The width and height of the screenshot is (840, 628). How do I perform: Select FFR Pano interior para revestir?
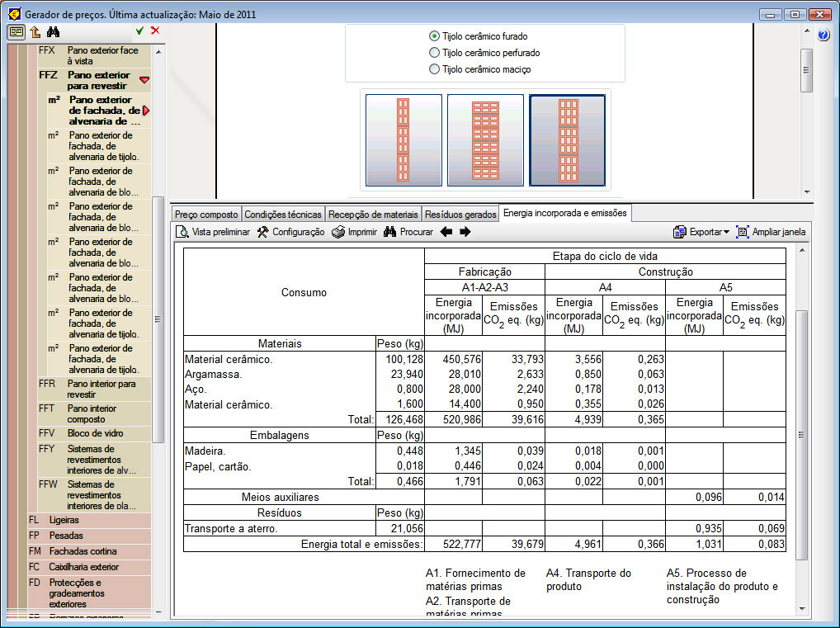95,389
